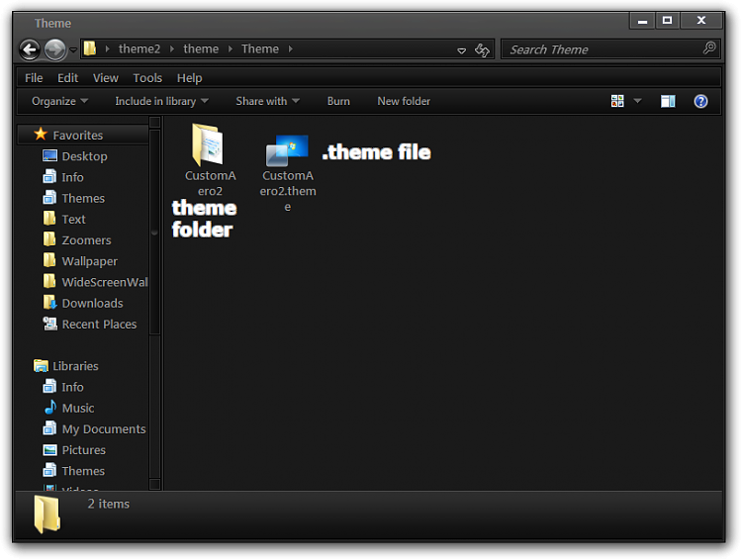
Task: Open the Organize dropdown
Action: click(x=59, y=101)
